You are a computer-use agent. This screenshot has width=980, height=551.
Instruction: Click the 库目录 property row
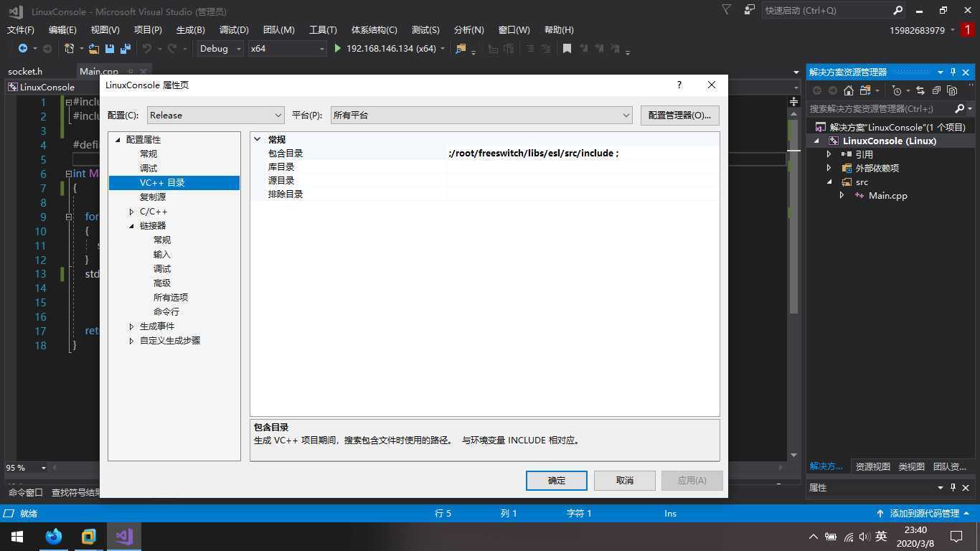[x=484, y=166]
